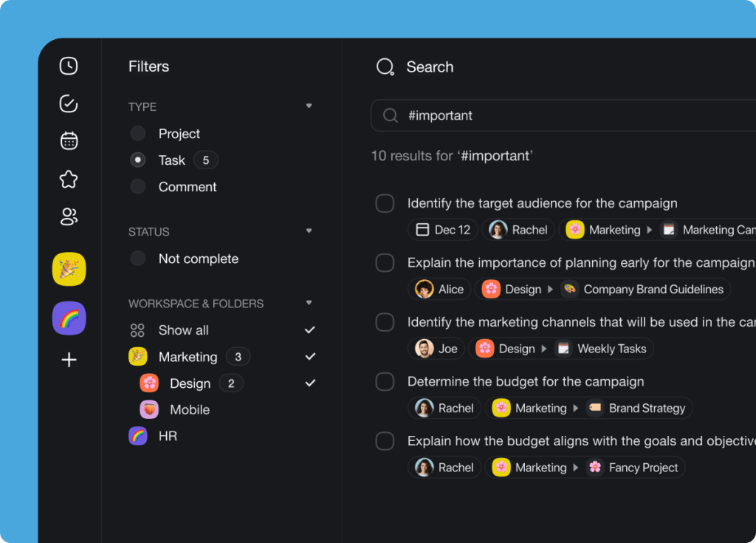756x543 pixels.
Task: Open the calendar icon in the sidebar
Action: point(68,140)
